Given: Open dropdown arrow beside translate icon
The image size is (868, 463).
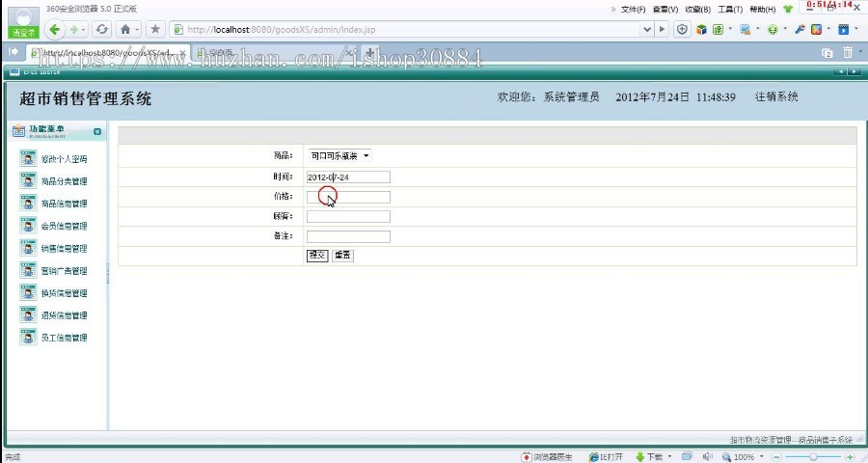Looking at the screenshot, I should pyautogui.click(x=729, y=29).
